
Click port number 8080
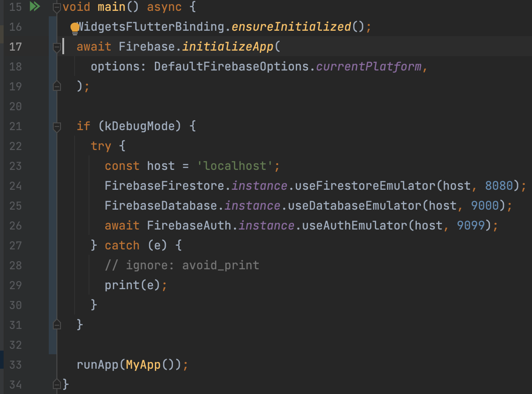click(x=499, y=186)
